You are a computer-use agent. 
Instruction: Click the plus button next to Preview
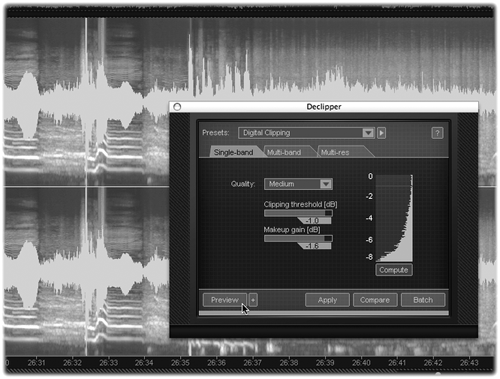253,300
